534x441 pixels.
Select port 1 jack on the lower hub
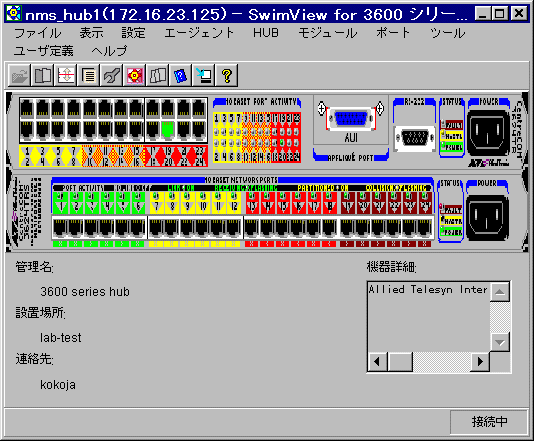(60, 228)
